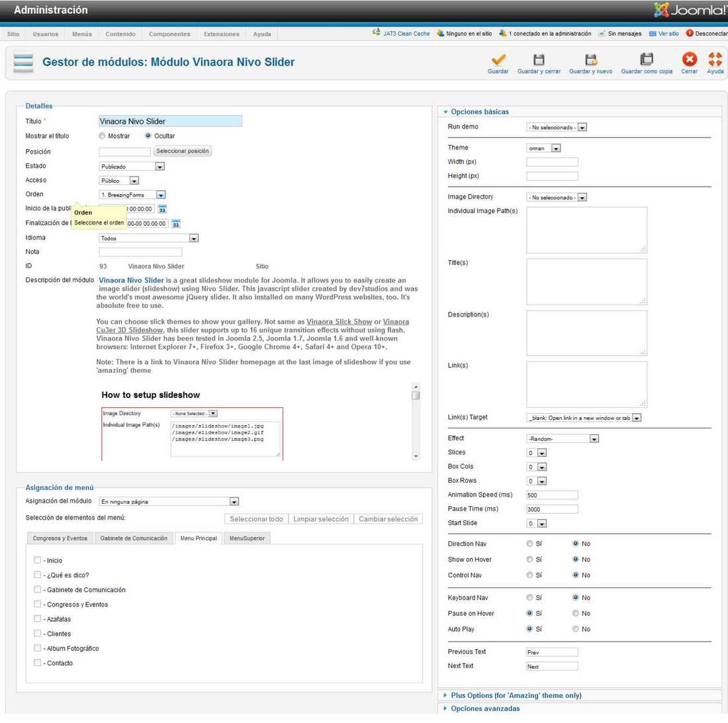Click the description frame scrollbar
The height and width of the screenshot is (723, 728).
point(416,422)
